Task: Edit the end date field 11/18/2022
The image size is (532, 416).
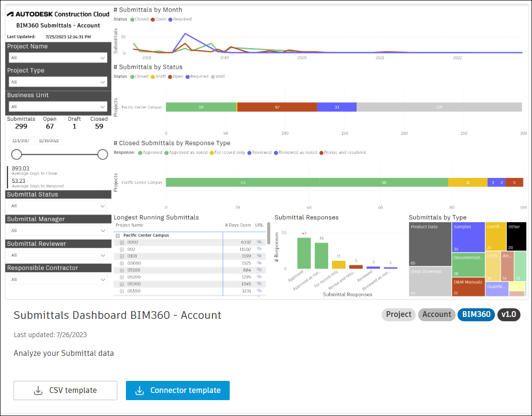Action: pyautogui.click(x=49, y=140)
